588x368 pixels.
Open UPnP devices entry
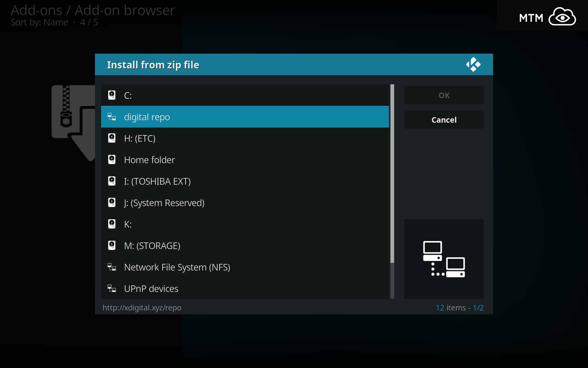[x=245, y=288]
